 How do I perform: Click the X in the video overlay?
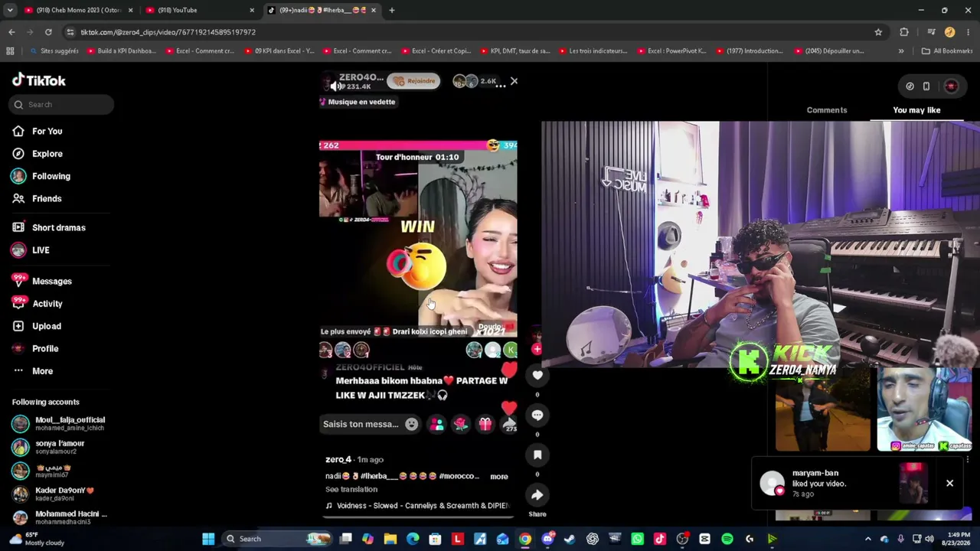point(514,80)
